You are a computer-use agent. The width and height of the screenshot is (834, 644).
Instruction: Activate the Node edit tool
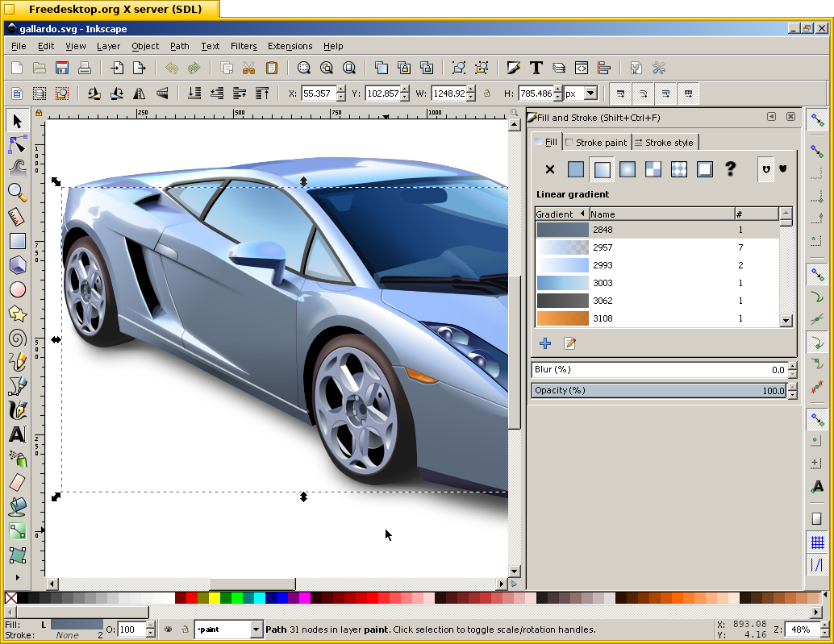18,144
